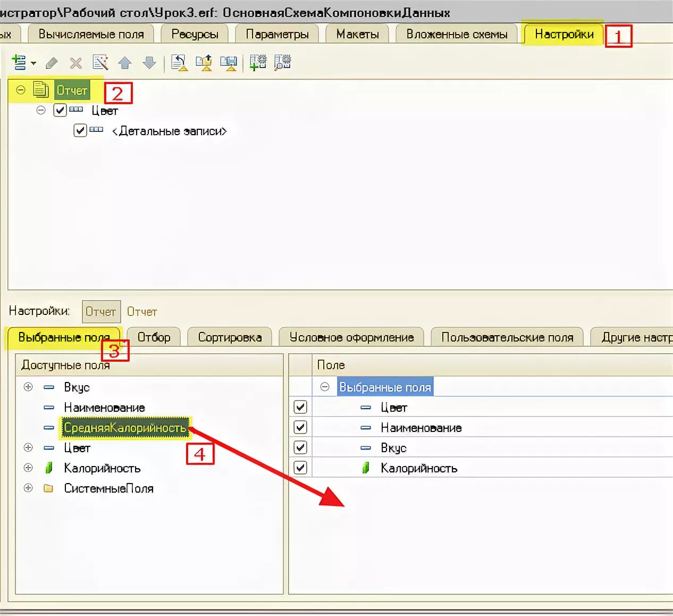Screen dimensions: 673x616
Task: Uncheck the selected field Цвет checkbox
Action: tap(300, 407)
